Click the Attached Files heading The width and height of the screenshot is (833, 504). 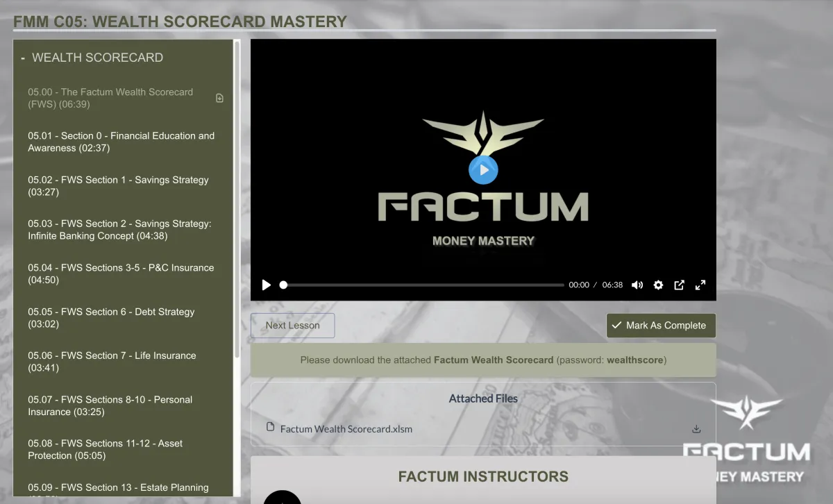(x=483, y=398)
